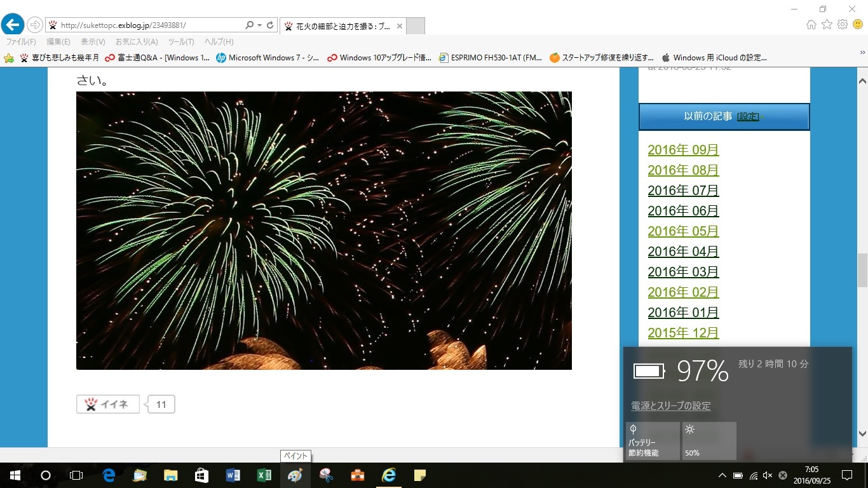
Task: Click the like count 11 bubble
Action: [x=161, y=404]
